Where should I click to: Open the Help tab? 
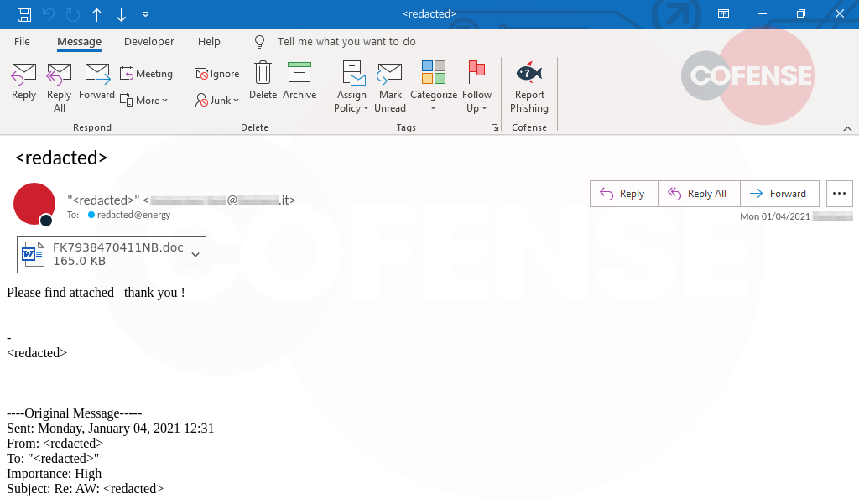(209, 42)
